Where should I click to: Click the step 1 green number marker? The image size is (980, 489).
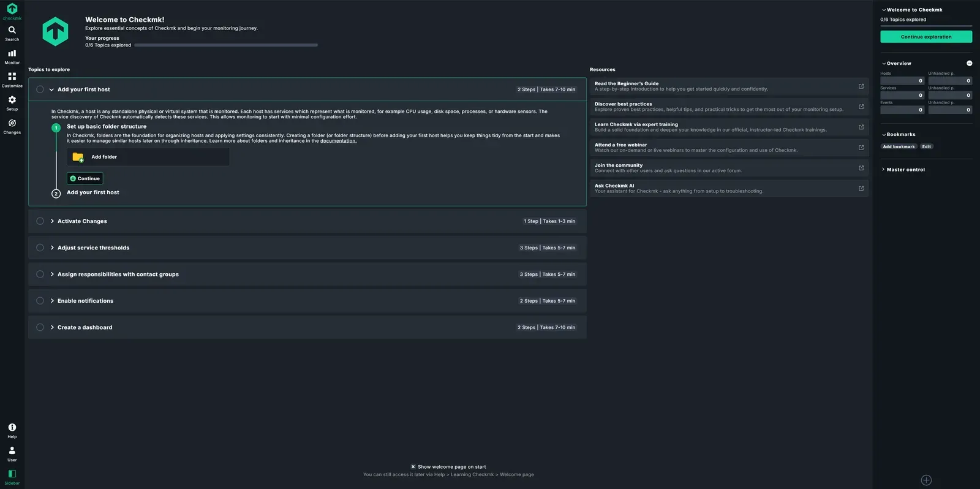pyautogui.click(x=56, y=128)
